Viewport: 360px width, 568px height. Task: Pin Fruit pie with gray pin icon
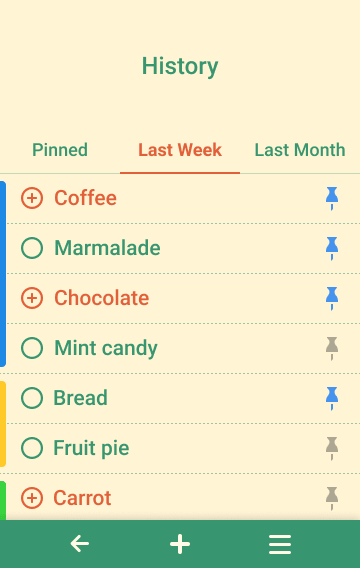[x=332, y=448]
